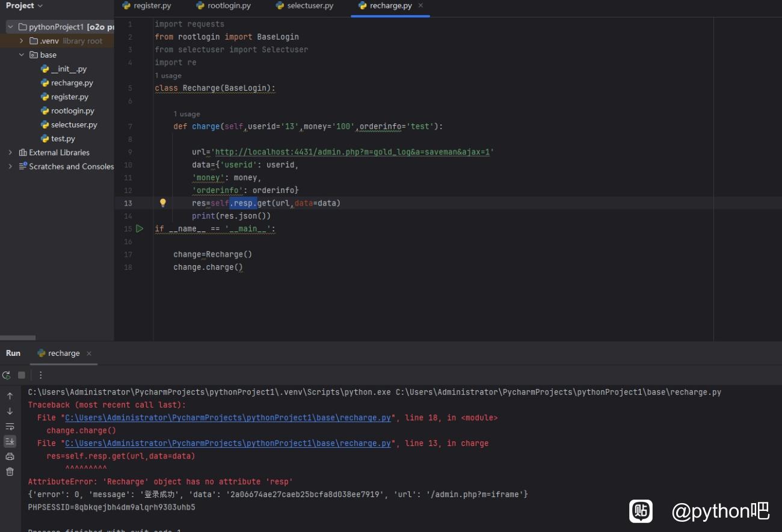This screenshot has height=532, width=782.
Task: Click the Run tool window title
Action: 13,353
